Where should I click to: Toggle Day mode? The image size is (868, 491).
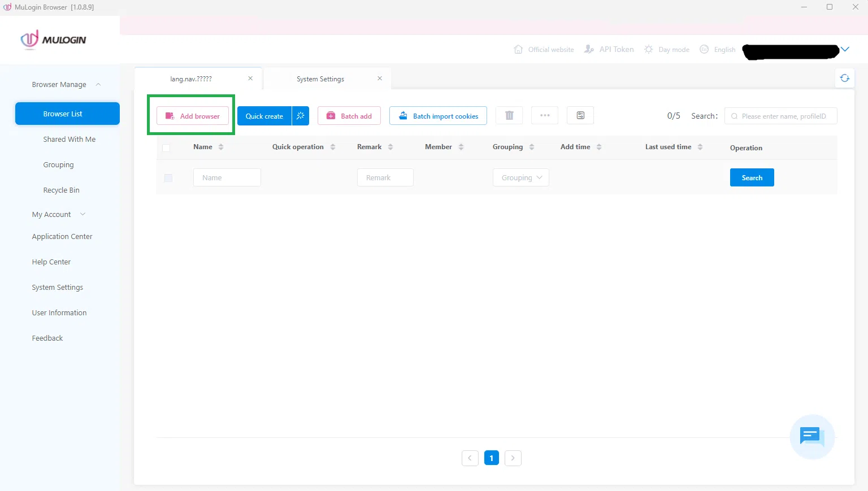[x=667, y=50]
